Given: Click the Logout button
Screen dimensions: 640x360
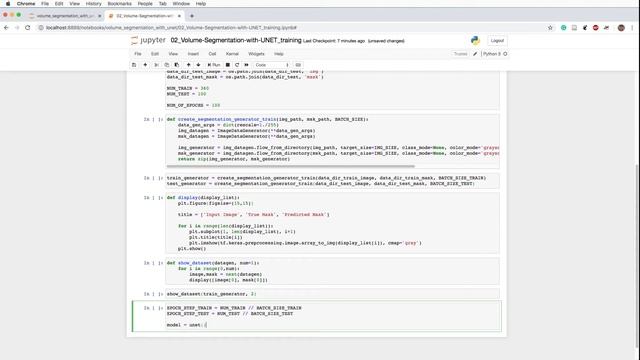Looking at the screenshot, I should pyautogui.click(x=497, y=41).
